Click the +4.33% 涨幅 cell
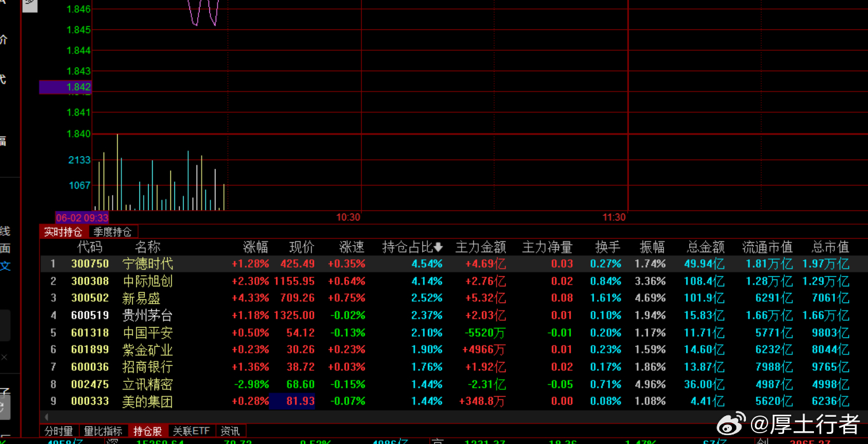 tap(251, 298)
